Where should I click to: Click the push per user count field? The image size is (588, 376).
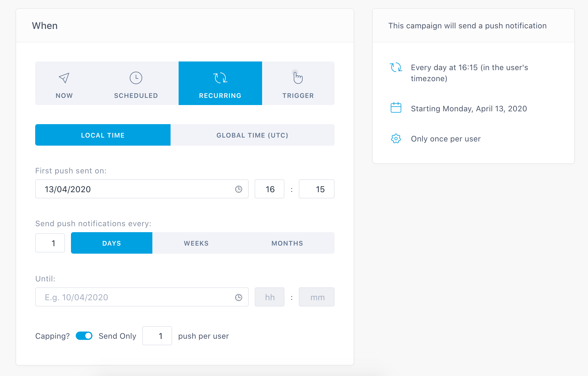coord(157,336)
